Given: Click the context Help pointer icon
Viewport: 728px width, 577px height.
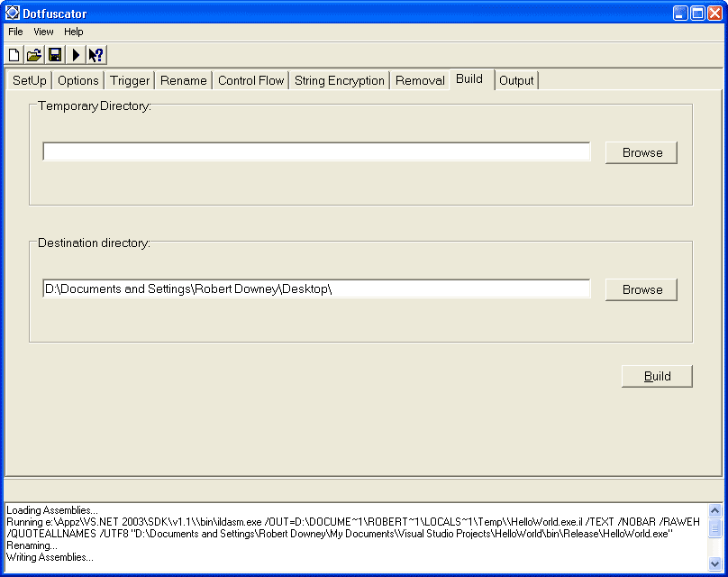Looking at the screenshot, I should coord(96,55).
